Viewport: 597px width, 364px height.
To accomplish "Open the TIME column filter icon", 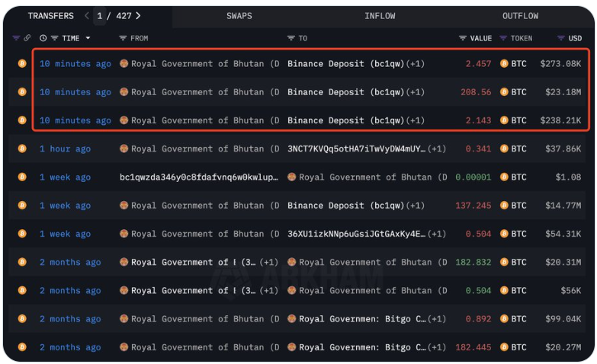I will coord(54,38).
